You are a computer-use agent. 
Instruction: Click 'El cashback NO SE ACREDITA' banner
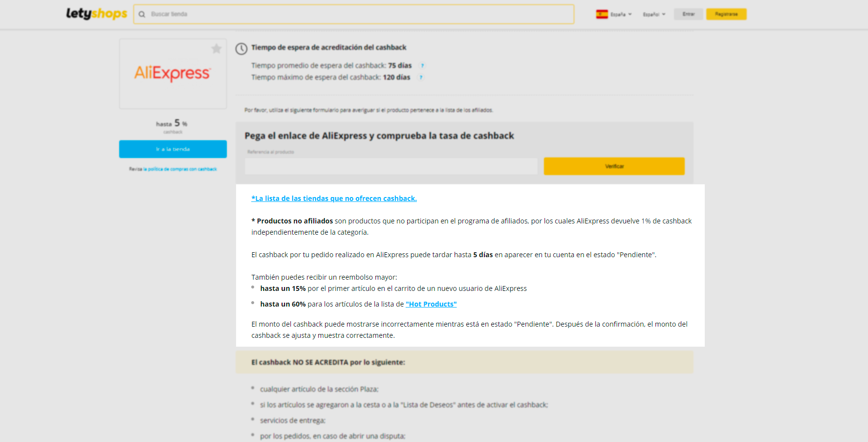click(x=464, y=362)
